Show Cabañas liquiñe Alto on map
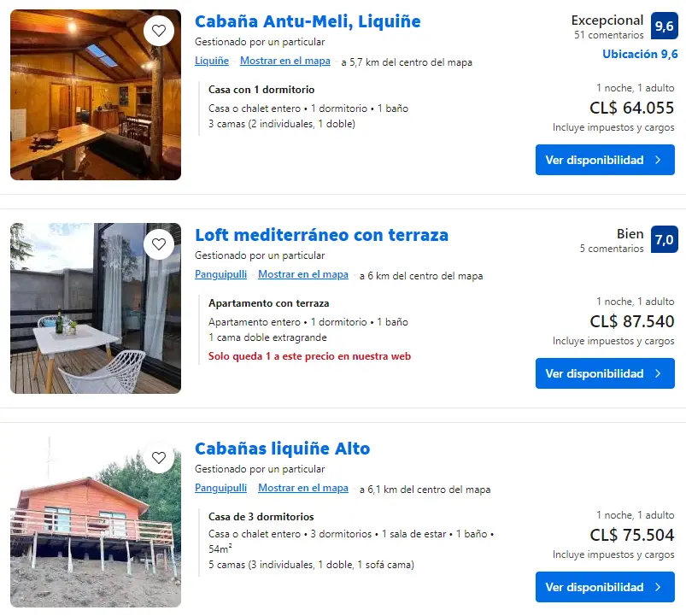The width and height of the screenshot is (686, 616). pyautogui.click(x=302, y=489)
